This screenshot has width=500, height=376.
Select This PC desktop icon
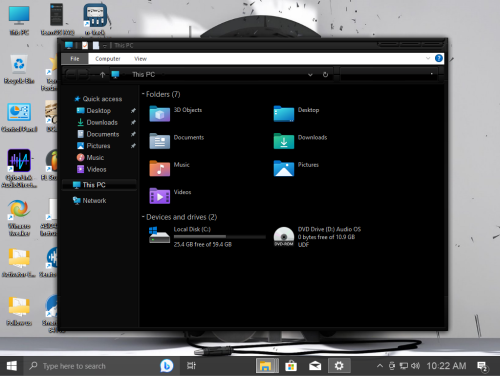click(x=19, y=20)
